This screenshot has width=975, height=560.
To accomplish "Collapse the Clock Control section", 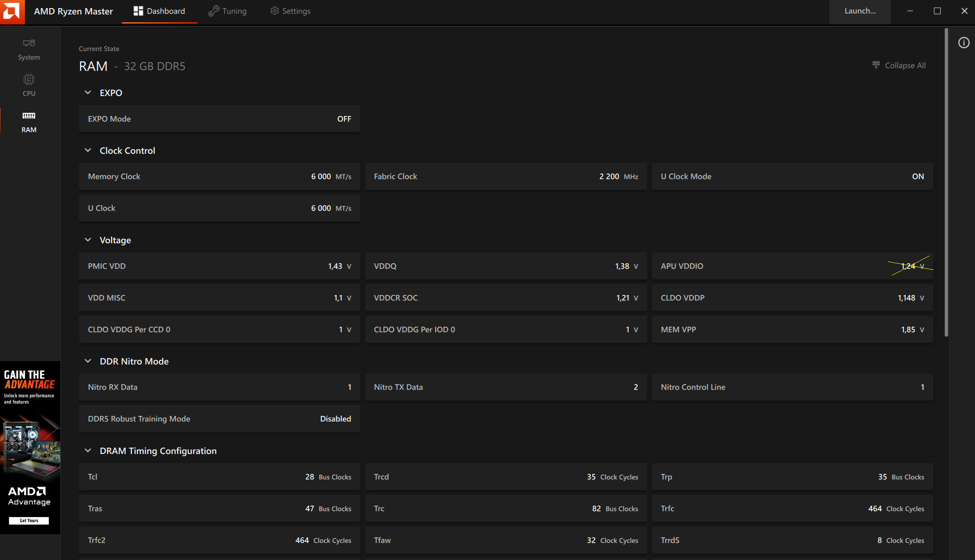I will point(88,150).
